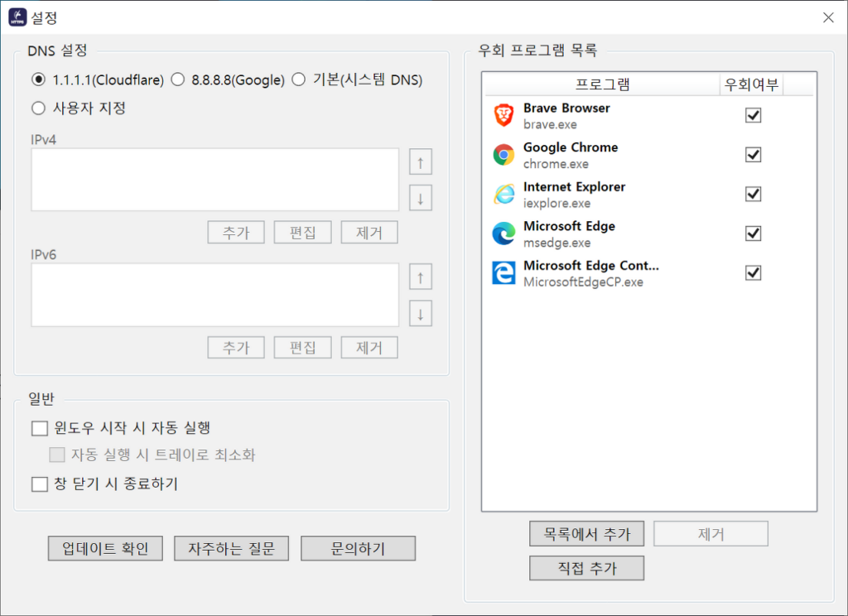Select 사용자 지정 DNS option
The height and width of the screenshot is (616, 848).
[38, 108]
